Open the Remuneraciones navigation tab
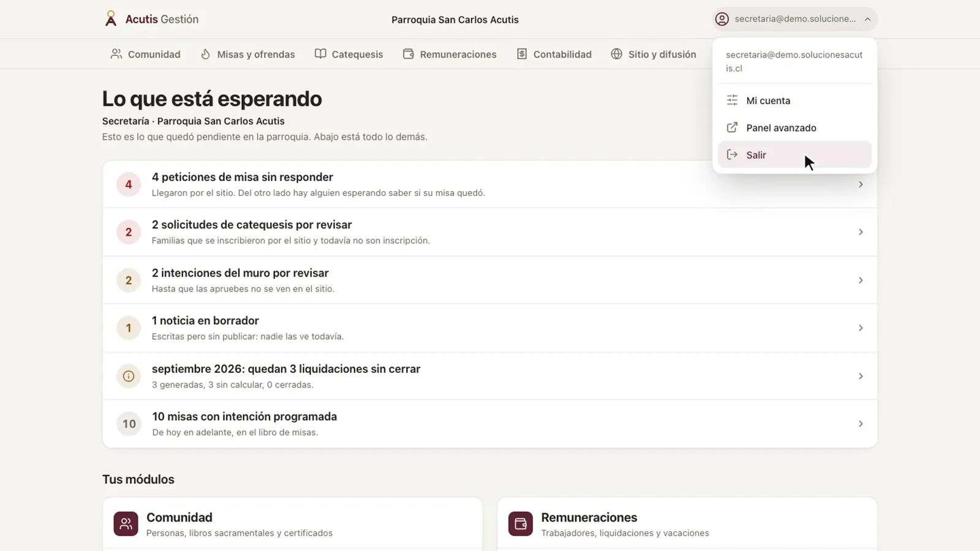This screenshot has height=551, width=980. 450,54
